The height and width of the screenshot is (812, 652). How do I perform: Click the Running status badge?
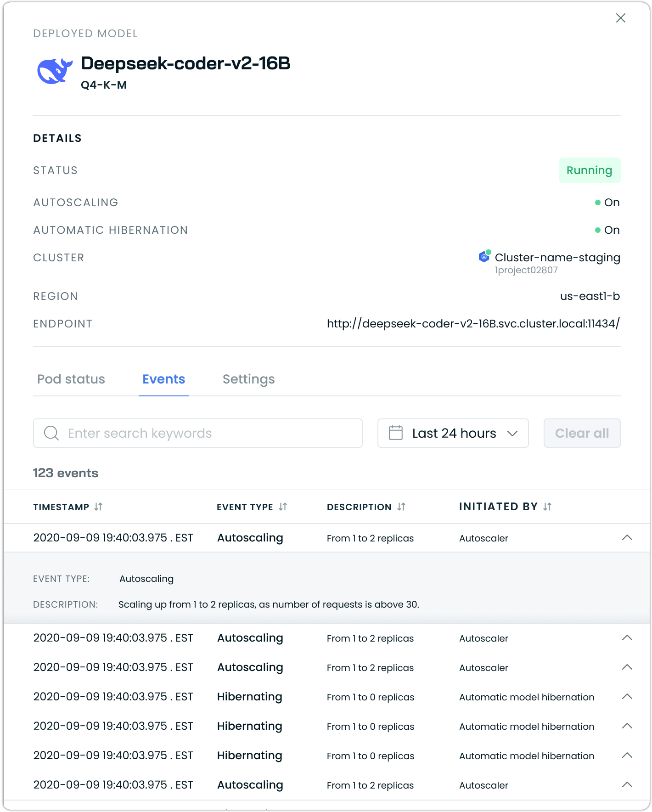(590, 170)
